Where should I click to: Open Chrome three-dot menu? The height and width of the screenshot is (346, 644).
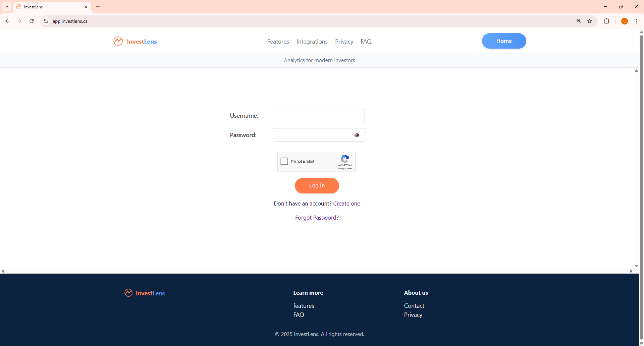point(636,21)
